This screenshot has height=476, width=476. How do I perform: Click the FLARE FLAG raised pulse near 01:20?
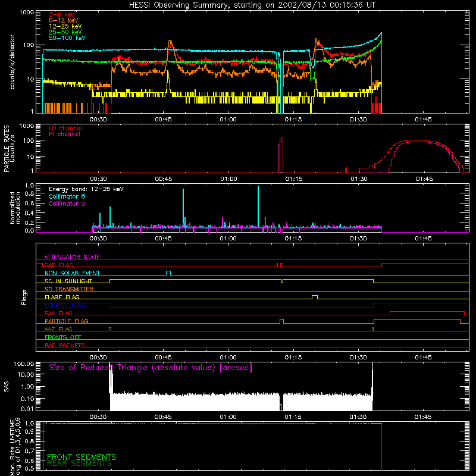[315, 297]
